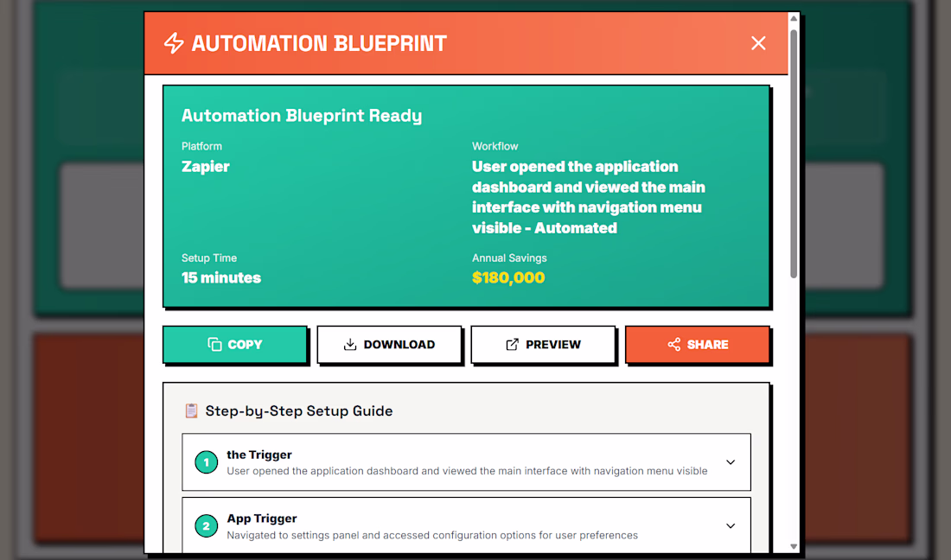Select the Zapier platform name
This screenshot has height=560, width=951.
pyautogui.click(x=206, y=167)
